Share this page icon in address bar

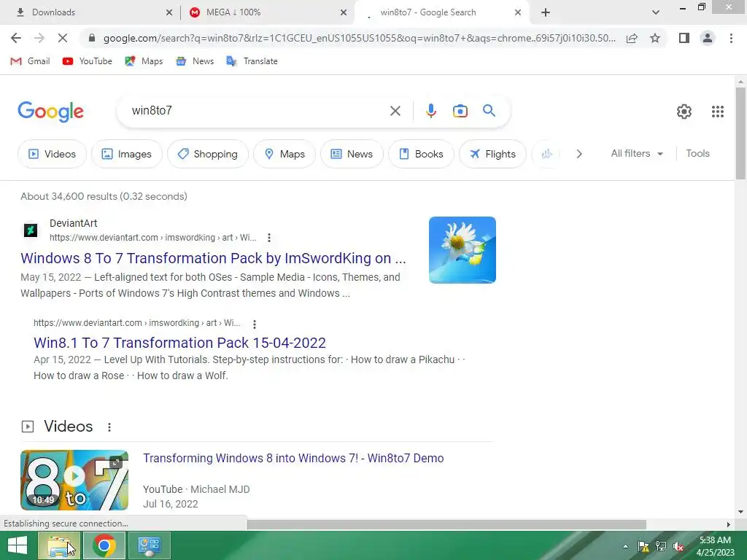point(632,38)
